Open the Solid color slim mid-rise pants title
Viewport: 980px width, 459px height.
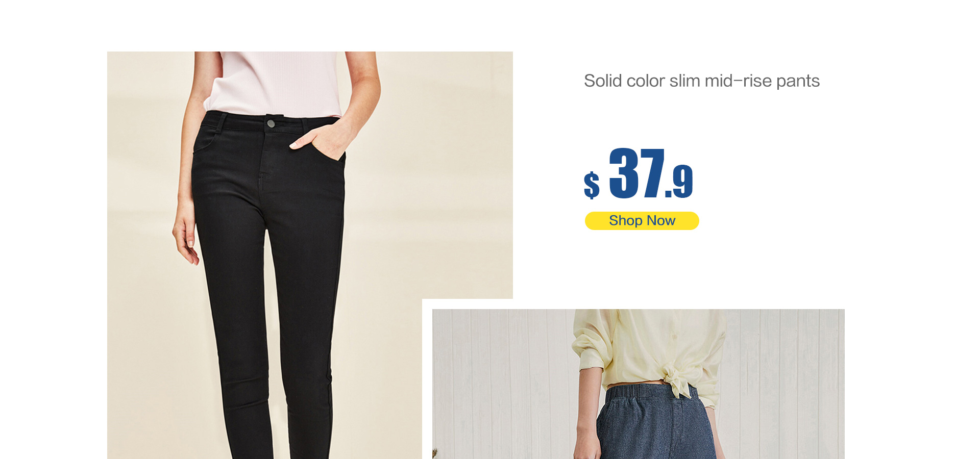point(702,81)
